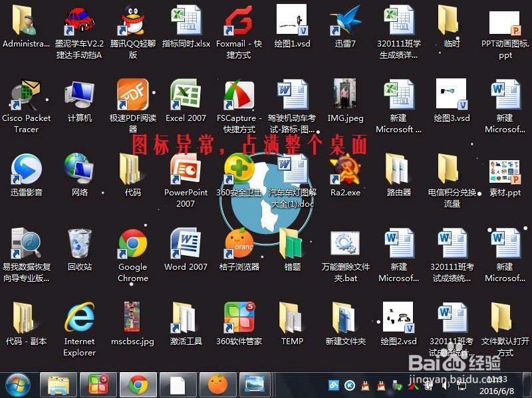Open the Windows Start menu orb

click(x=18, y=385)
